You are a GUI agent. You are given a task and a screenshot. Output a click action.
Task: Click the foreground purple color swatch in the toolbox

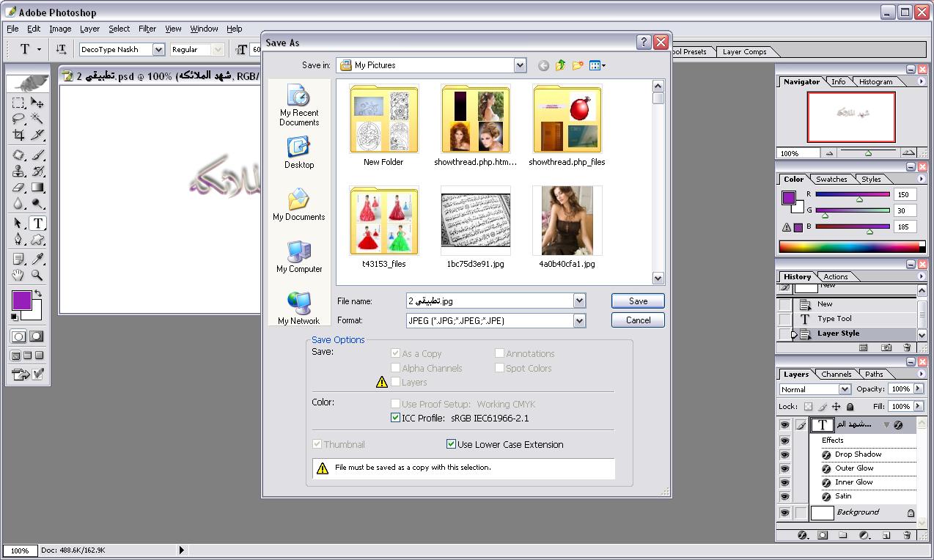coord(21,300)
